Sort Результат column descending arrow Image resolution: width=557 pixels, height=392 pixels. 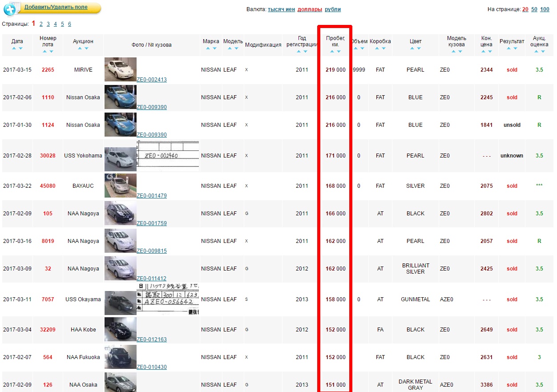point(515,48)
